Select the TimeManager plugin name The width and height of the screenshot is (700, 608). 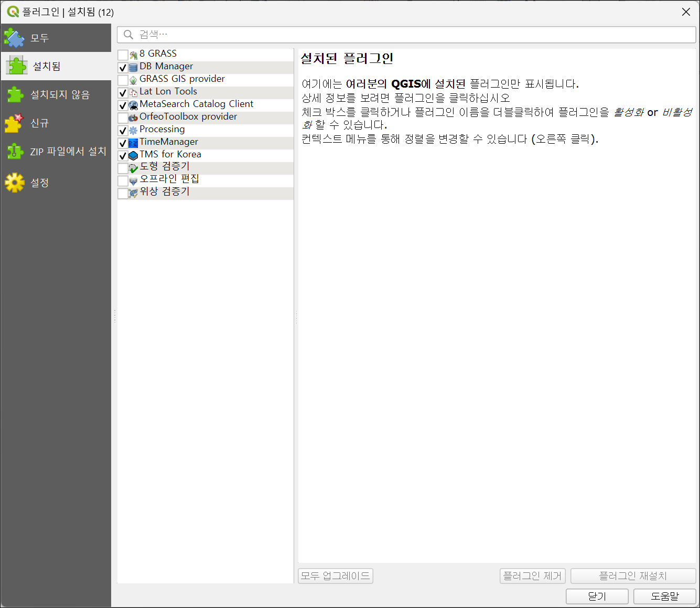[x=169, y=142]
